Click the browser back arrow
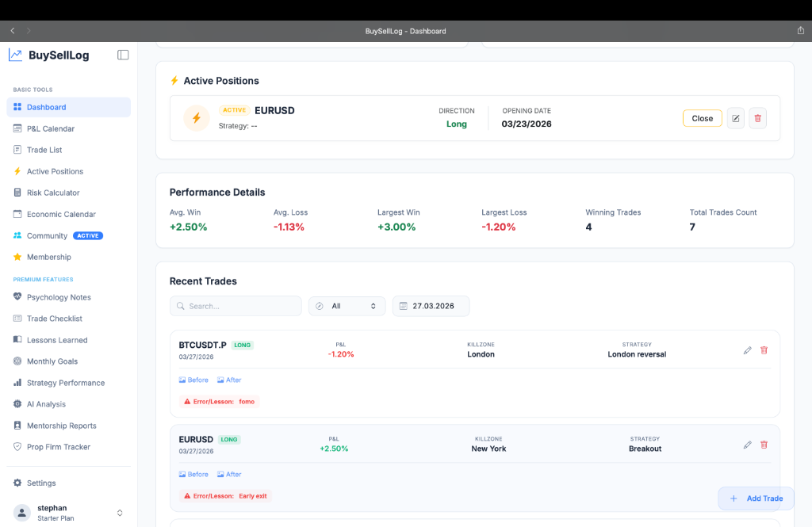The width and height of the screenshot is (812, 527). 13,31
